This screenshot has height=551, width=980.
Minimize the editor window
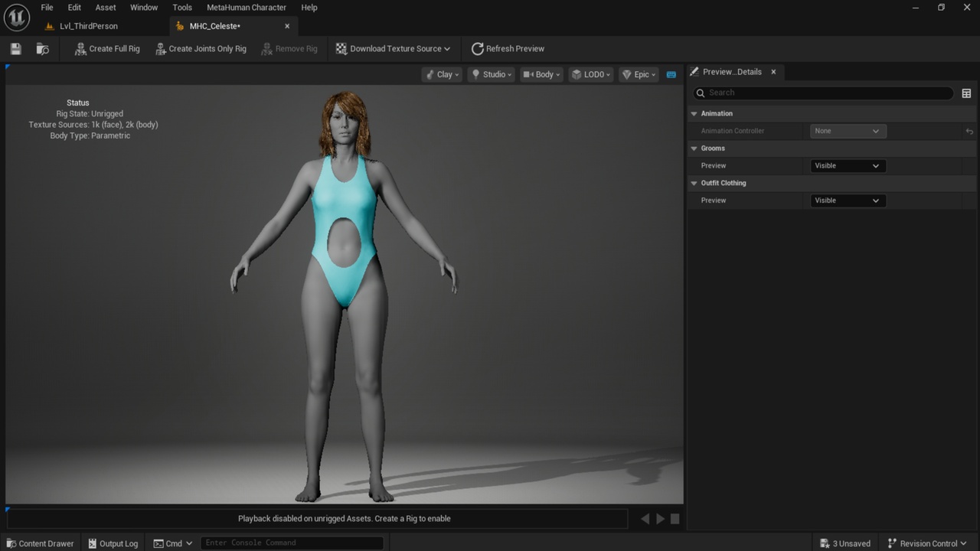[916, 8]
